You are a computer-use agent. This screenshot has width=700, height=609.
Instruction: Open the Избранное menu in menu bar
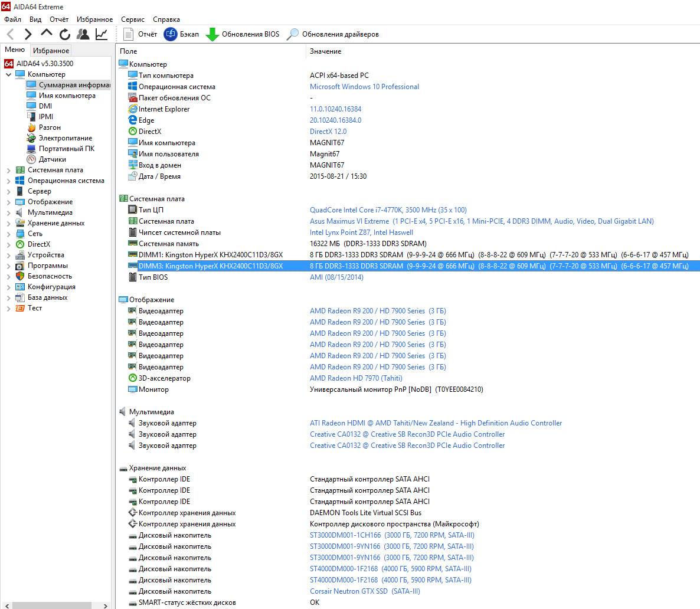(94, 19)
